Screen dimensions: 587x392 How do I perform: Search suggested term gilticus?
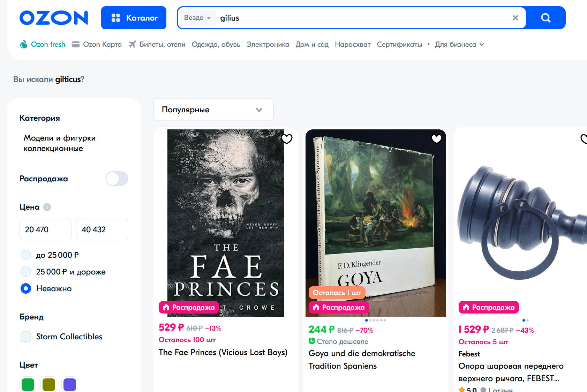click(x=68, y=80)
